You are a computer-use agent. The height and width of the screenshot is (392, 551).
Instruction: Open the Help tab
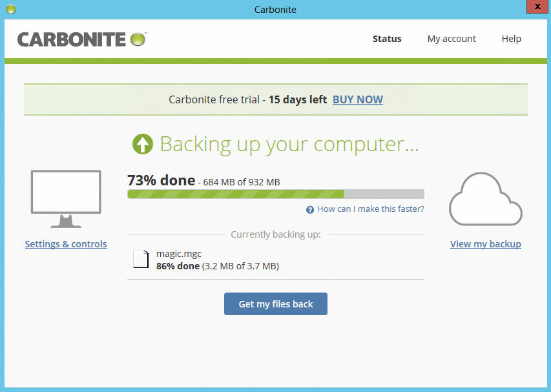coord(512,39)
